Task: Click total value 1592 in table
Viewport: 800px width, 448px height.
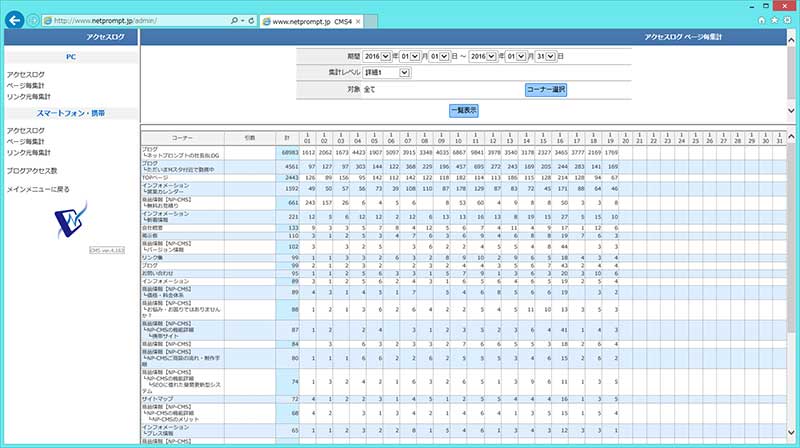Action: [x=291, y=189]
